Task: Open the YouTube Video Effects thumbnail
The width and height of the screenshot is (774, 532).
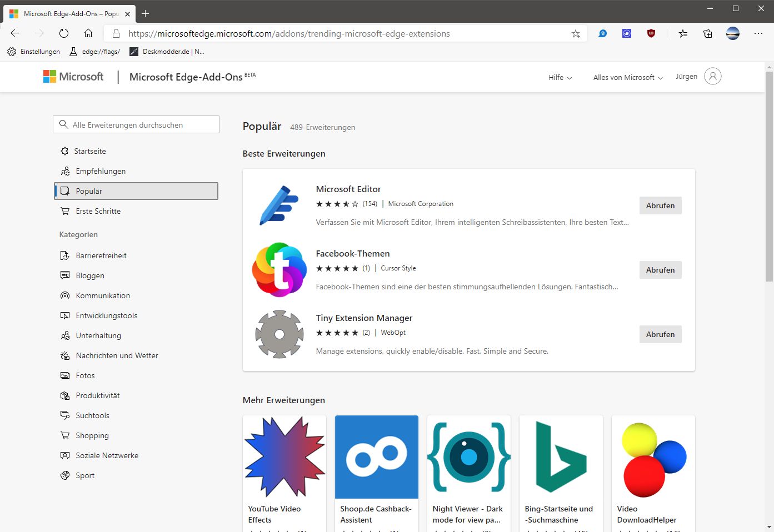Action: coord(284,457)
